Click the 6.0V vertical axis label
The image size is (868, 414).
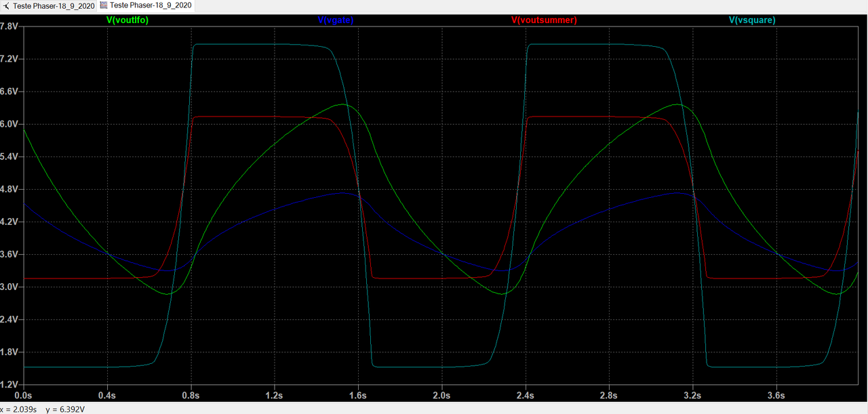[x=9, y=124]
